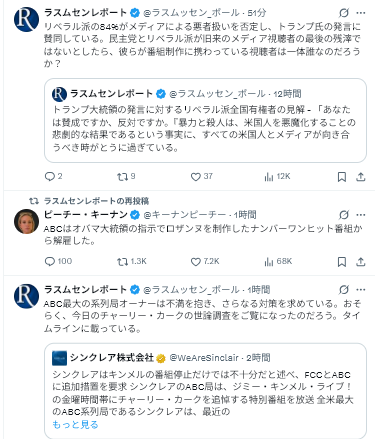The image size is (375, 439).
Task: Open the @WeAreSinclair handle link
Action: coord(204,358)
